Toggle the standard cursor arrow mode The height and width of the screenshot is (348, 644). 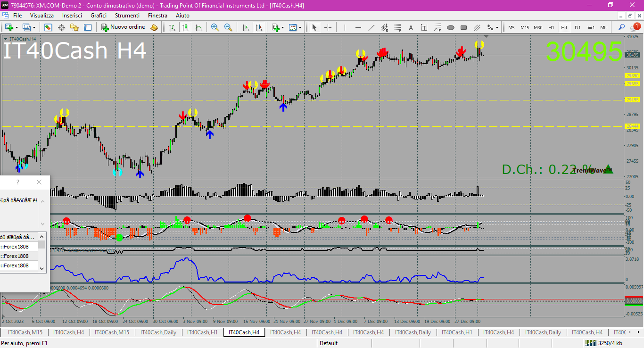(x=314, y=27)
